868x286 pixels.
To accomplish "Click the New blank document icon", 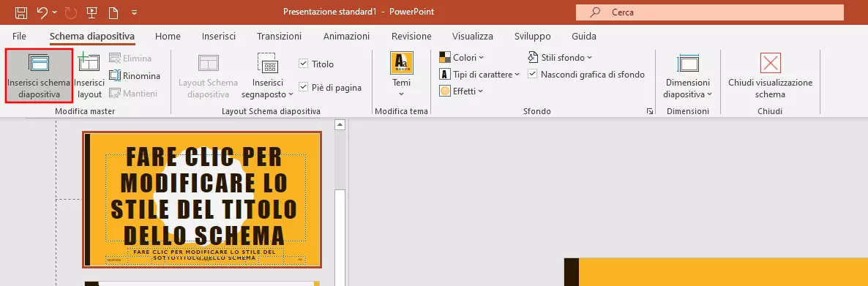I will [x=113, y=12].
